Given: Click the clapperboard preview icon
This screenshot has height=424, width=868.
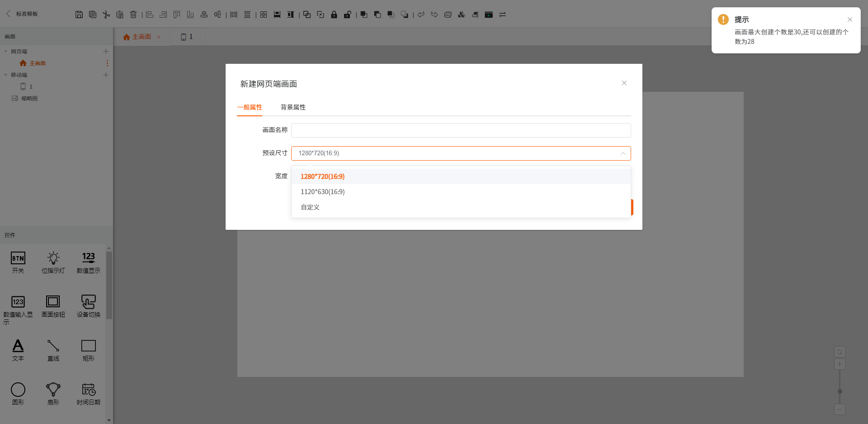Looking at the screenshot, I should pyautogui.click(x=489, y=14).
